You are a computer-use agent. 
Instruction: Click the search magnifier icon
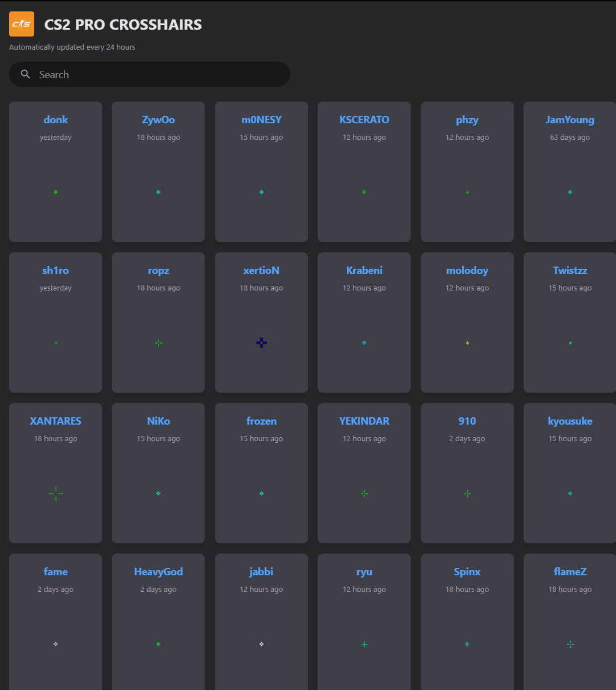click(x=26, y=74)
